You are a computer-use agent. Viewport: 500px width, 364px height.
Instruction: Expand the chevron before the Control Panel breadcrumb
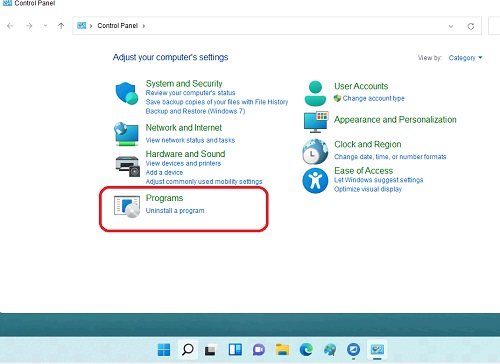91,26
